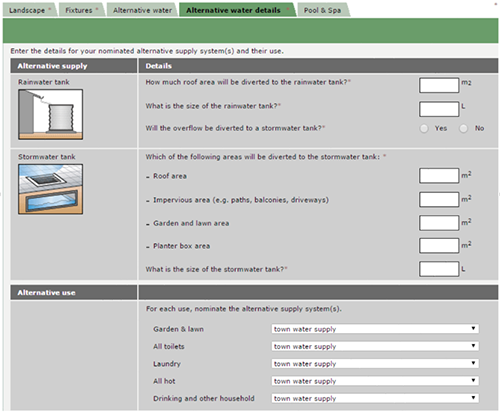Image resolution: width=500 pixels, height=412 pixels.
Task: Expand the Laundry supply dropdown
Action: (x=375, y=363)
